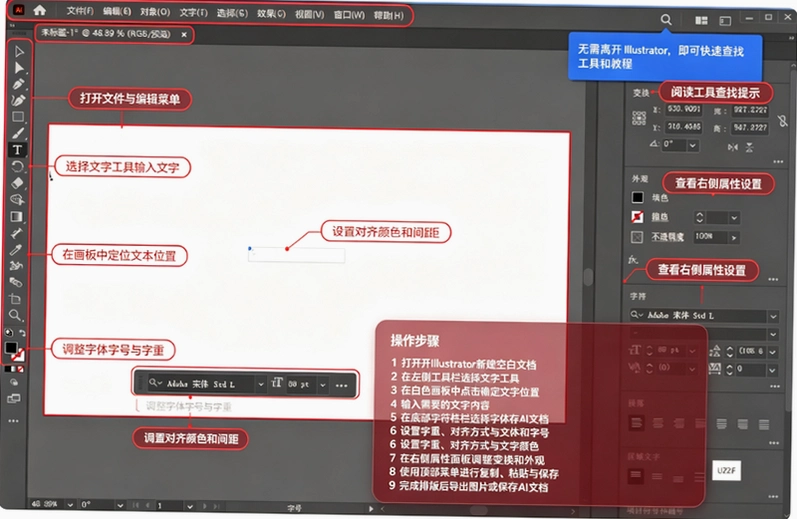
Task: Reset default fill and stroke colors
Action: (9, 332)
